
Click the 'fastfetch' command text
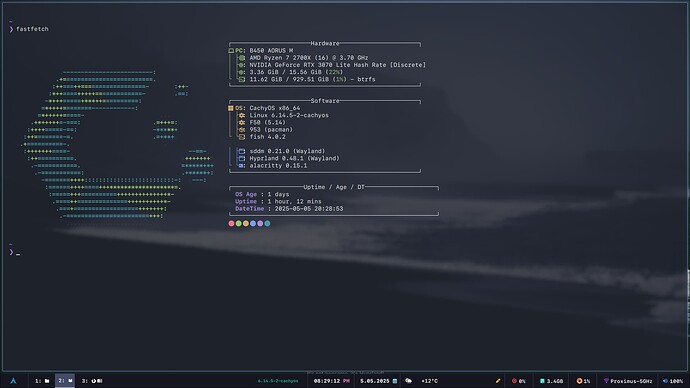(32, 29)
